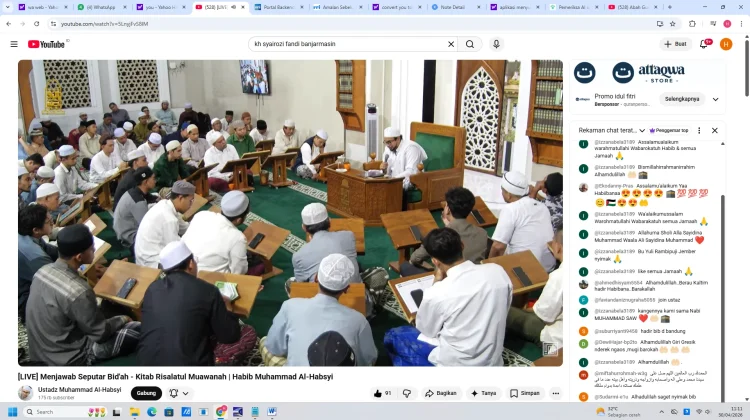The width and height of the screenshot is (750, 420).
Task: Close the chat replay panel
Action: 715,130
